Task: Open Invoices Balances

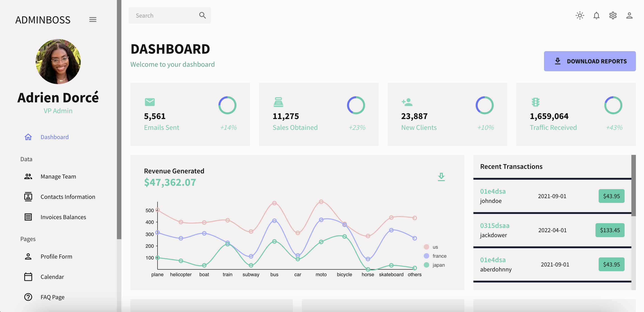Action: click(x=63, y=217)
